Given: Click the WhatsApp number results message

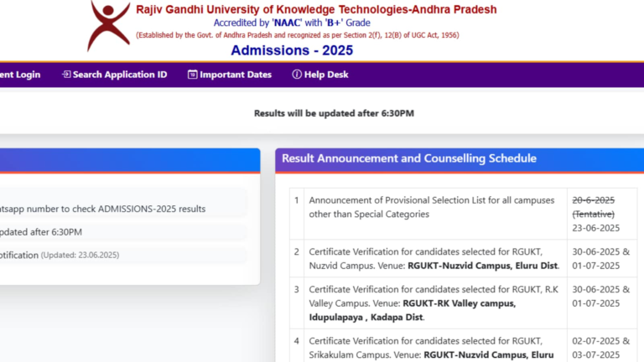Looking at the screenshot, I should click(x=102, y=209).
